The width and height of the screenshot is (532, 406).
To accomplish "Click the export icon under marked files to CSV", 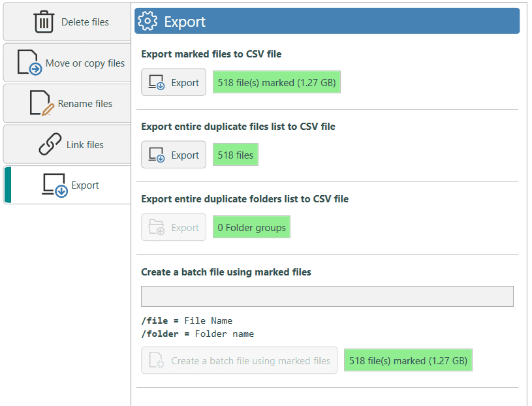I will coord(157,83).
